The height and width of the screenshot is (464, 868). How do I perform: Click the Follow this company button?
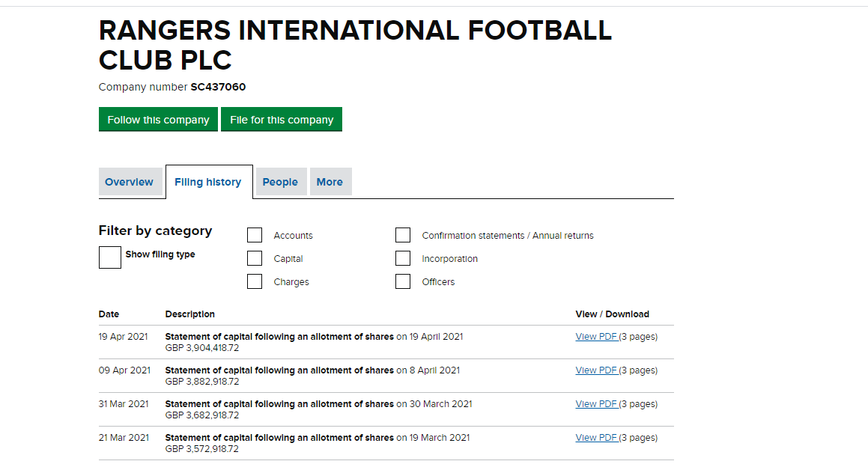(x=158, y=120)
